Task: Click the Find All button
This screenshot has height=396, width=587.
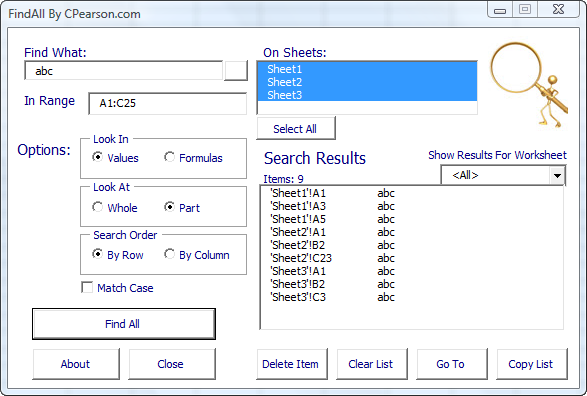Action: pos(124,324)
